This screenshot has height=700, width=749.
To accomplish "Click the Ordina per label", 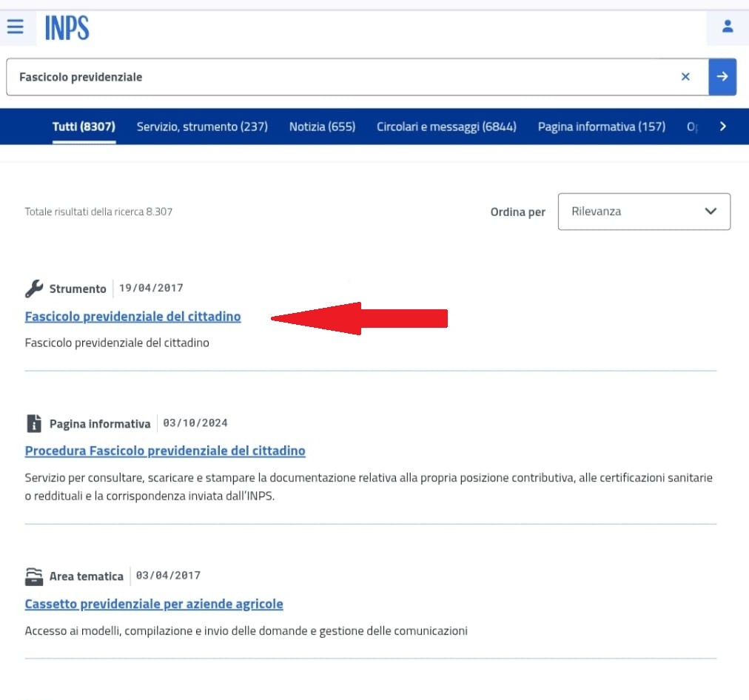I will click(x=518, y=212).
